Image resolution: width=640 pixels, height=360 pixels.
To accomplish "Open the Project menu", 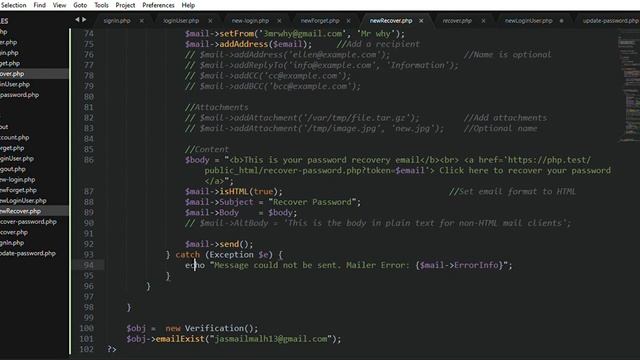I will pos(125,5).
